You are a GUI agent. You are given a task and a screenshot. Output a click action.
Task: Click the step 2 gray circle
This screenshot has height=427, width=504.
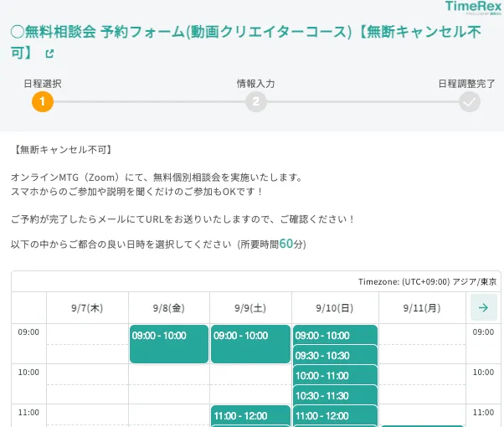coord(256,101)
